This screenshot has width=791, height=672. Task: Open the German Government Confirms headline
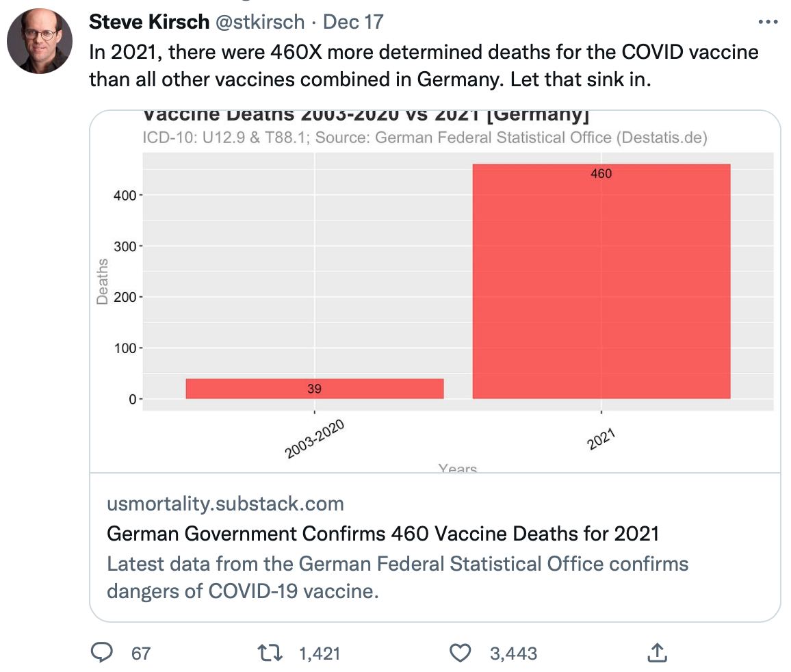(382, 533)
